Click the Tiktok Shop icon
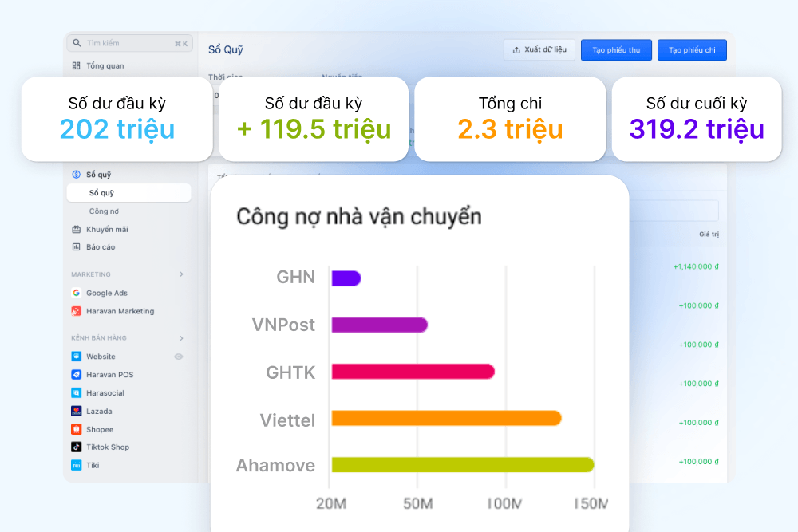798x532 pixels. pos(77,447)
